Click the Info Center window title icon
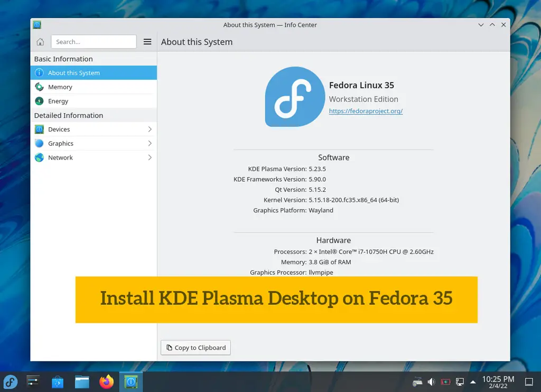Screen dimensions: 541x392 pos(37,25)
